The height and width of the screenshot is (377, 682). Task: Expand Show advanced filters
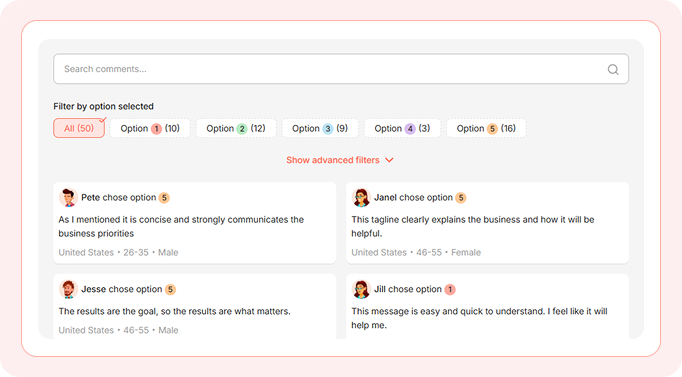(x=340, y=160)
